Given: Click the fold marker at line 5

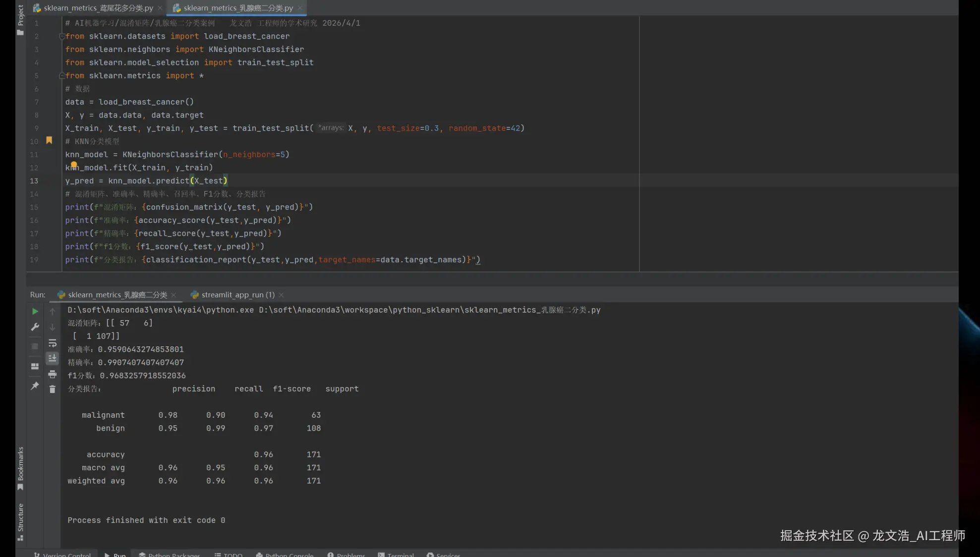Looking at the screenshot, I should (x=62, y=76).
